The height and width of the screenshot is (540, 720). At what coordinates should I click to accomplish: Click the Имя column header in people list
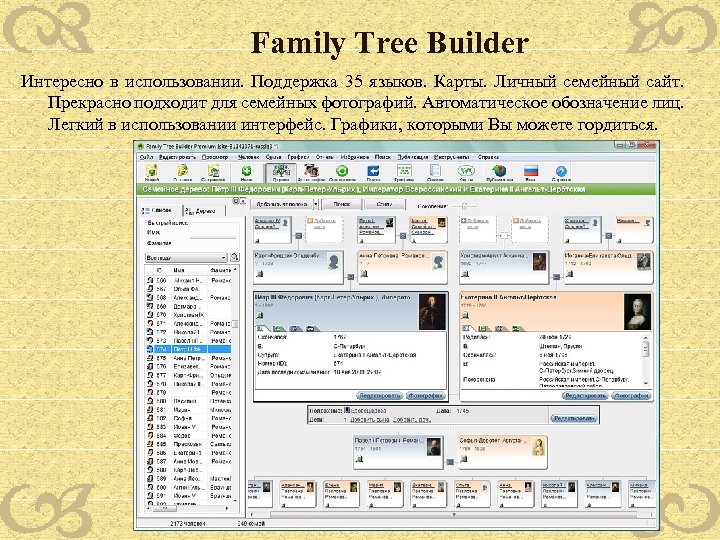[189, 270]
